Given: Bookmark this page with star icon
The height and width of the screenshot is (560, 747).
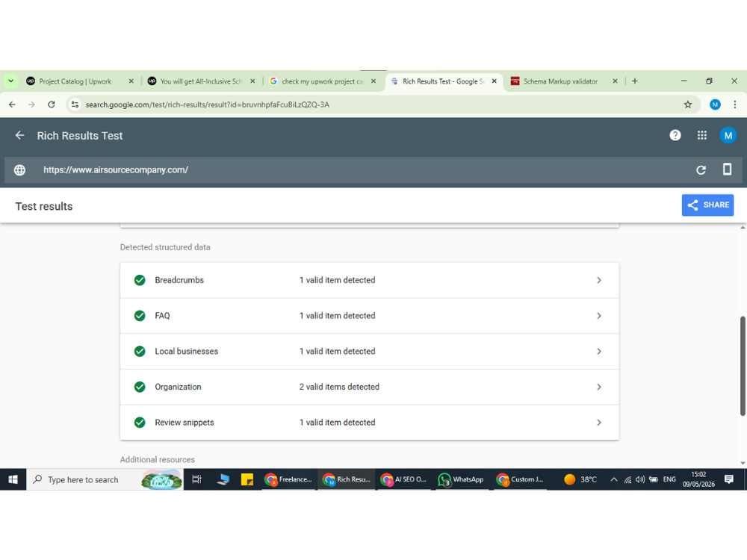Looking at the screenshot, I should pos(687,105).
